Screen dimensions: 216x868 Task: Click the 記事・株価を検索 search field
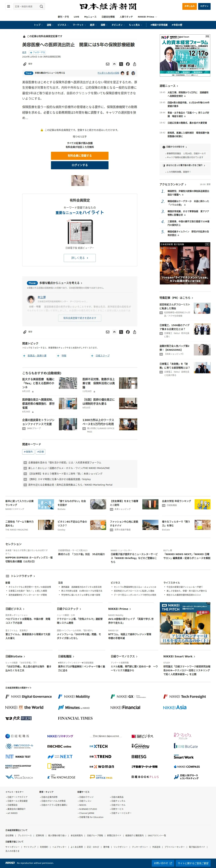point(26,6)
